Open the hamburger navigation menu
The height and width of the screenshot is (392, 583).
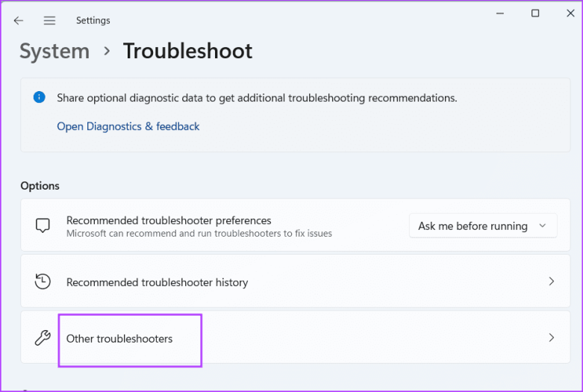49,21
